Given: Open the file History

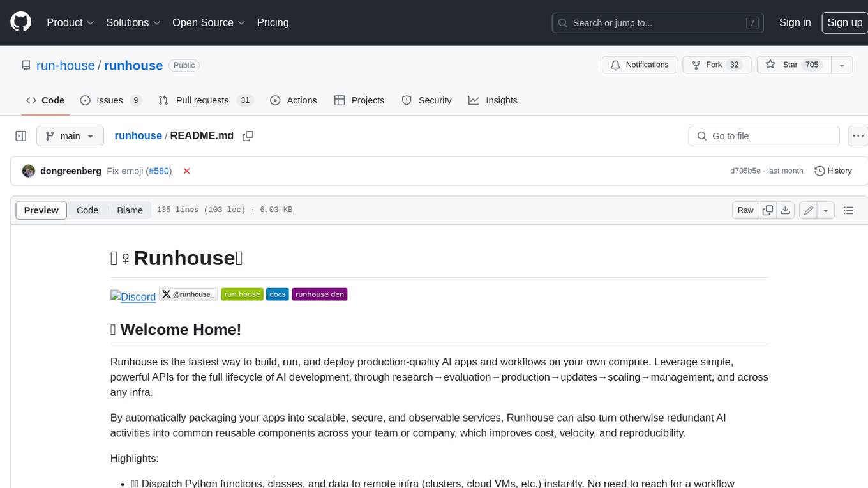Looking at the screenshot, I should coord(833,171).
